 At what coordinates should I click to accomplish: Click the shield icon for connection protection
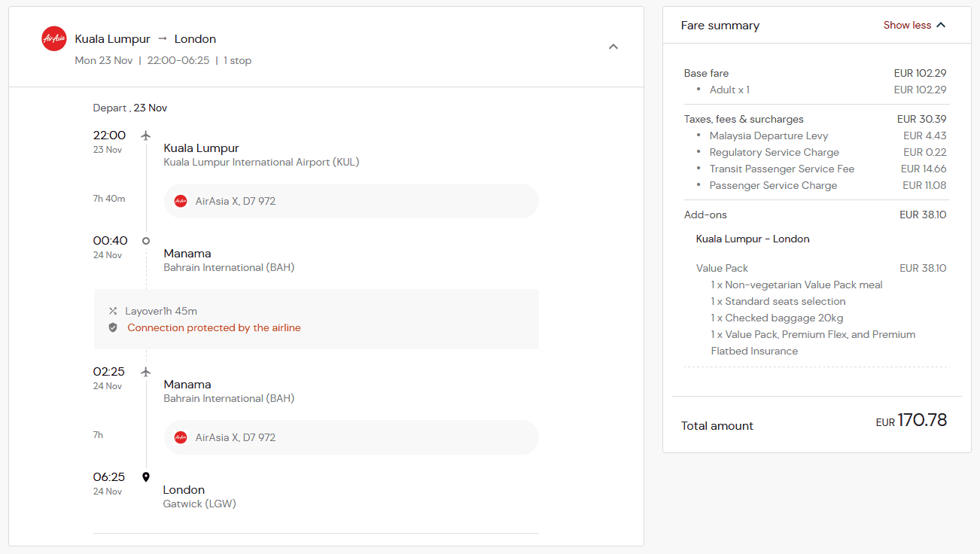pos(113,327)
